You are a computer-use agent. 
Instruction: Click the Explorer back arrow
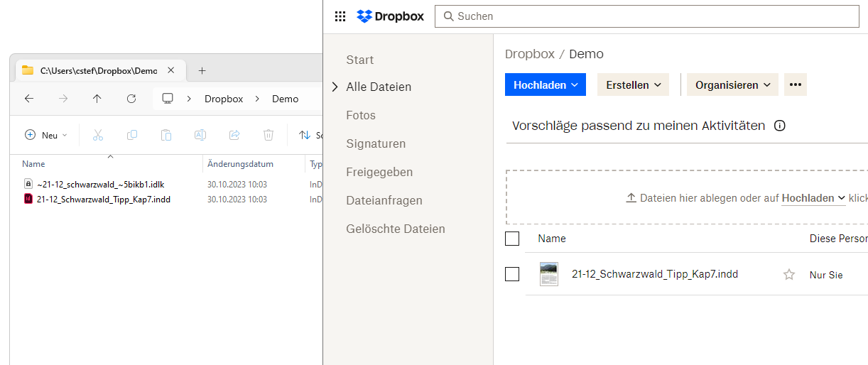pyautogui.click(x=29, y=99)
